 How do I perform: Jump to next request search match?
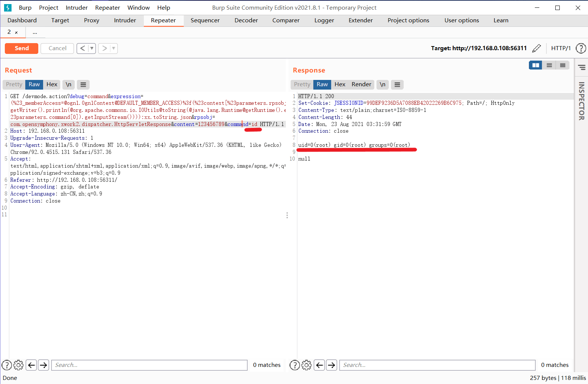43,365
